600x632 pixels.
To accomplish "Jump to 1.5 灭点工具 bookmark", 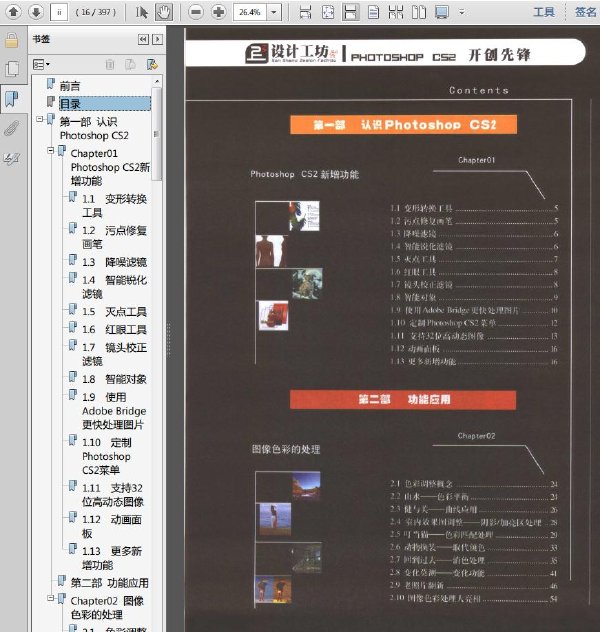I will point(114,312).
